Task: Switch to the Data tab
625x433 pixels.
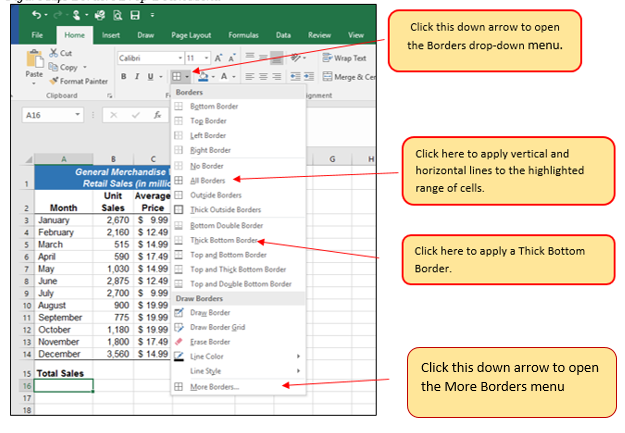Action: (x=283, y=35)
